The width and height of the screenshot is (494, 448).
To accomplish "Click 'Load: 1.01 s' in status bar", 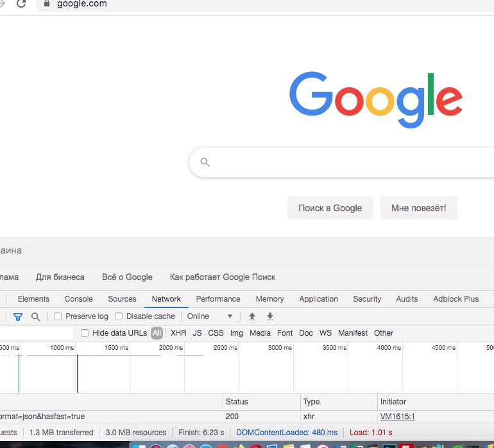I will coord(371,432).
